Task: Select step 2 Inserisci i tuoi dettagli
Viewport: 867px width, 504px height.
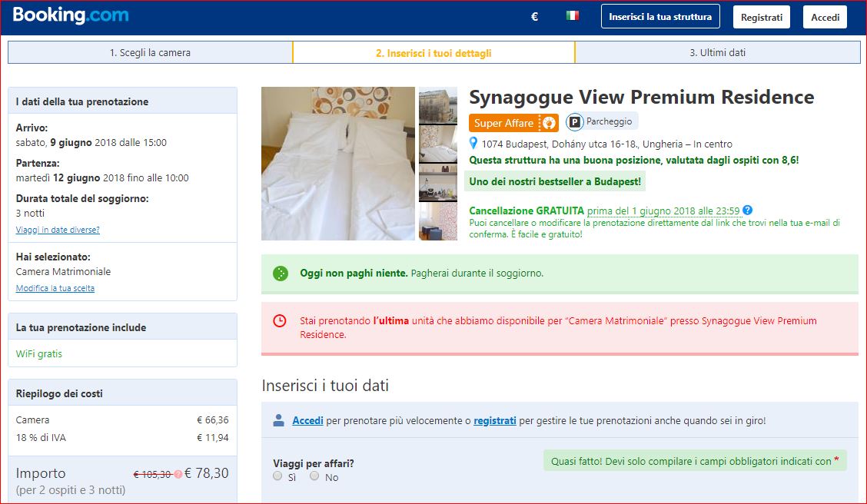Action: [x=433, y=53]
